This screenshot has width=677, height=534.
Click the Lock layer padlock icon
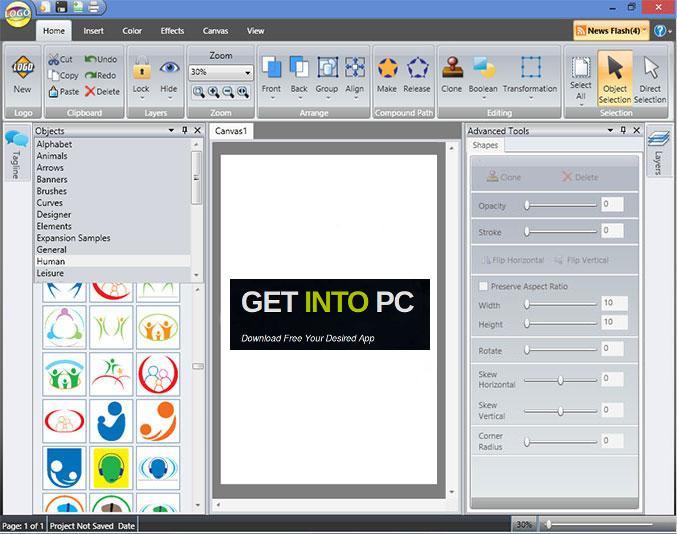141,69
